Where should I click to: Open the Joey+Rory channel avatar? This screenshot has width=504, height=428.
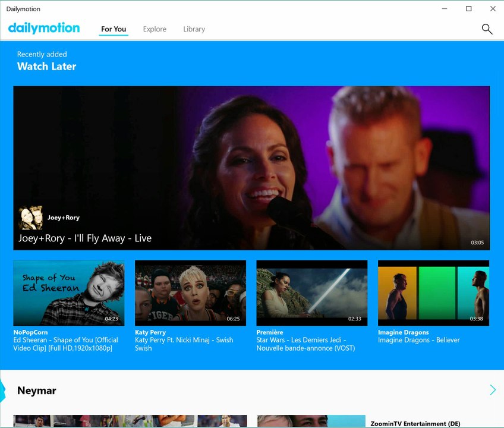pyautogui.click(x=30, y=218)
